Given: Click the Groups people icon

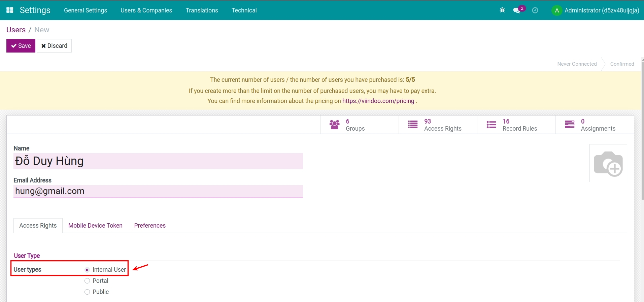Looking at the screenshot, I should pyautogui.click(x=335, y=125).
